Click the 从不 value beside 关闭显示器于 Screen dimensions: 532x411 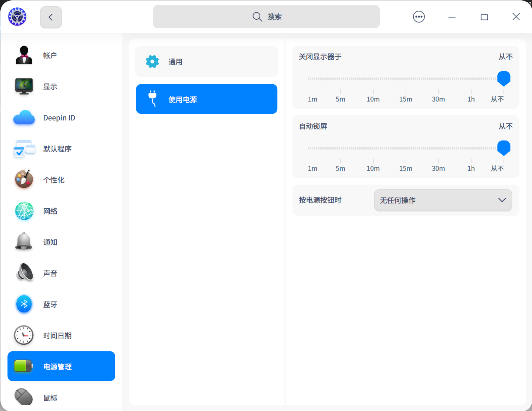[x=506, y=57]
